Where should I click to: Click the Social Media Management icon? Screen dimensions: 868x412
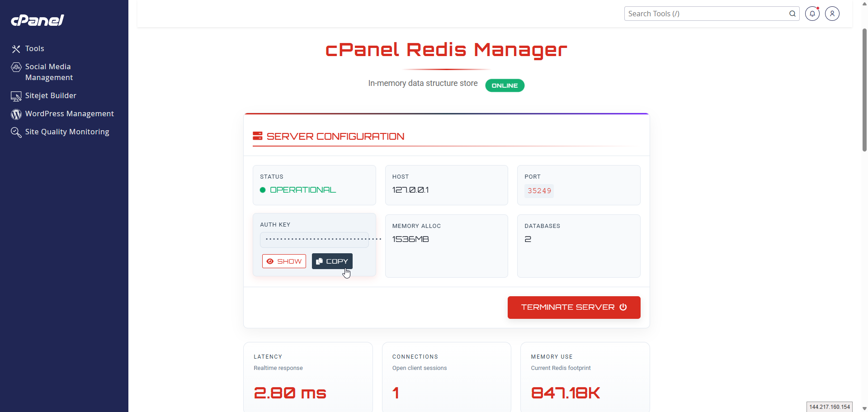(x=16, y=67)
